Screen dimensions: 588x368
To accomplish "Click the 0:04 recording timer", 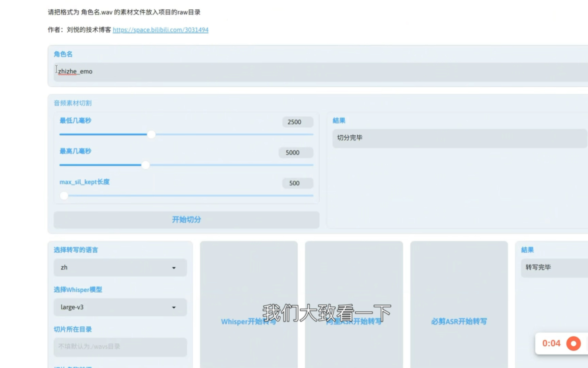I will (551, 343).
